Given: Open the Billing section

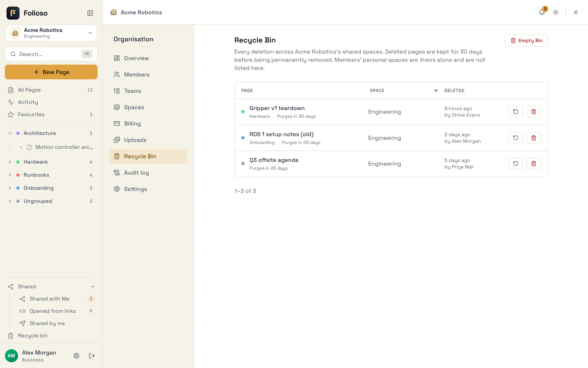Looking at the screenshot, I should (x=148, y=124).
